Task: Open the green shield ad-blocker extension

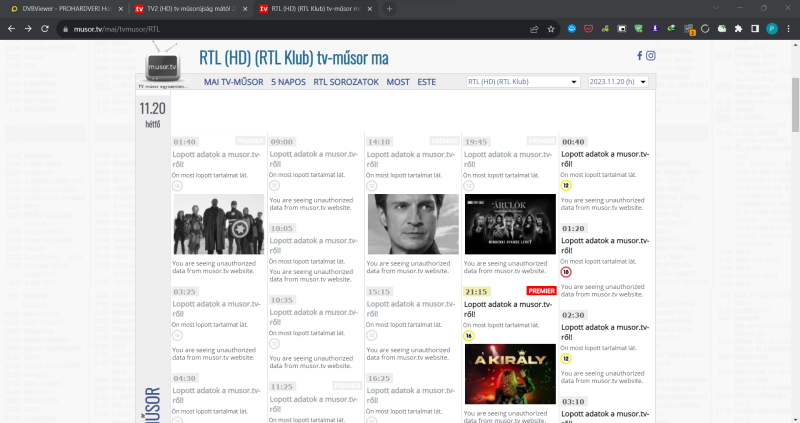Action: [638, 29]
